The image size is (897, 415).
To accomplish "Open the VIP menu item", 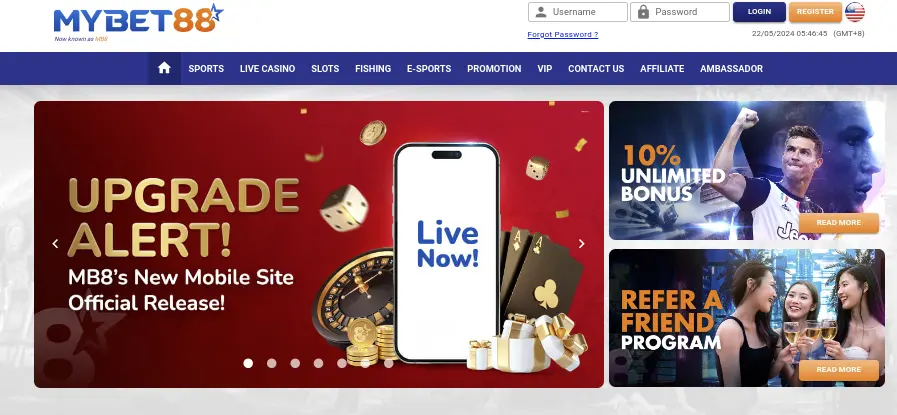I will click(x=545, y=69).
